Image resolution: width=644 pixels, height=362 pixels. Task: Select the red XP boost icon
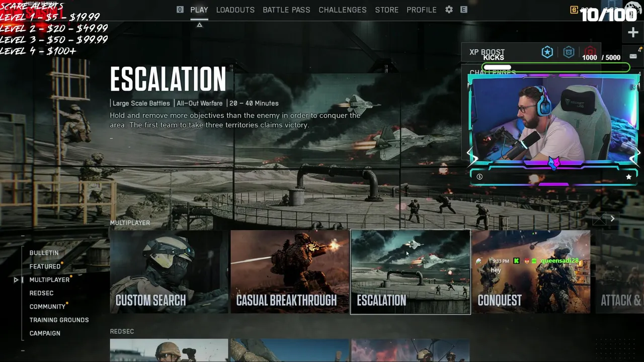click(590, 51)
